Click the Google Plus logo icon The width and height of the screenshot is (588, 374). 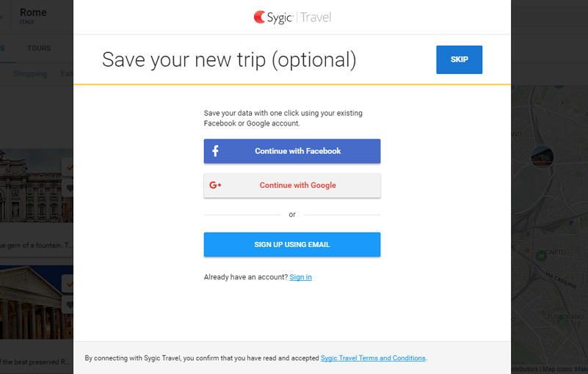click(x=215, y=186)
